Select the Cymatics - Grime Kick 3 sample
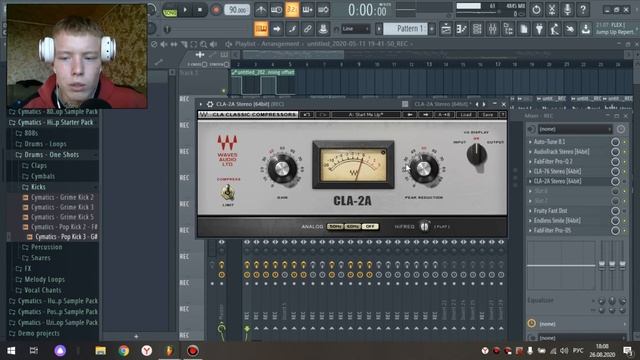This screenshot has width=640, height=360. (62, 207)
